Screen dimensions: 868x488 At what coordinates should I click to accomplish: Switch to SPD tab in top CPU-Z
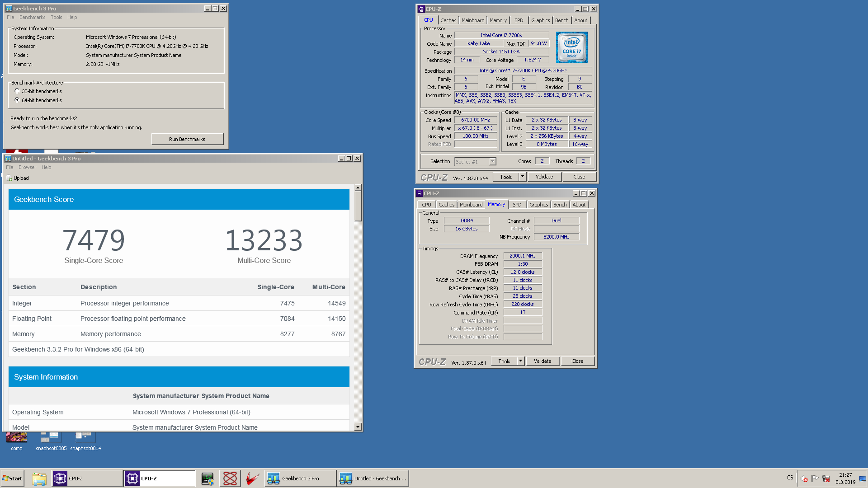519,20
